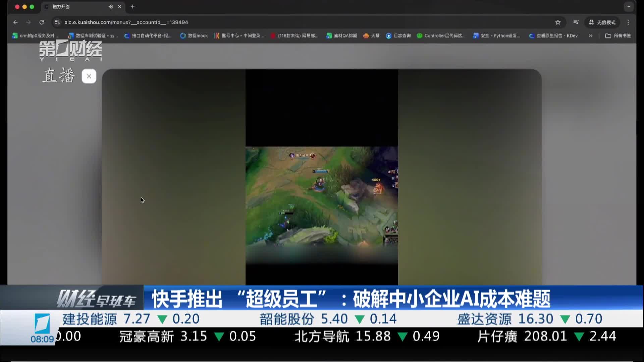Open the media control icon in toolbar
This screenshot has width=644, height=362.
576,22
